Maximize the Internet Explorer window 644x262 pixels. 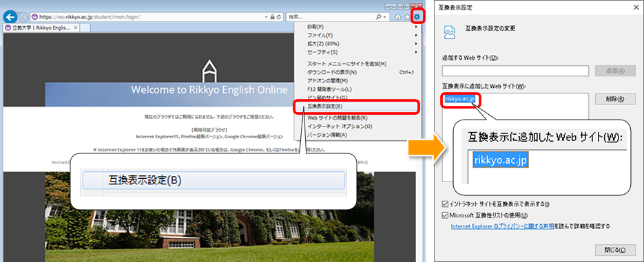[x=403, y=6]
